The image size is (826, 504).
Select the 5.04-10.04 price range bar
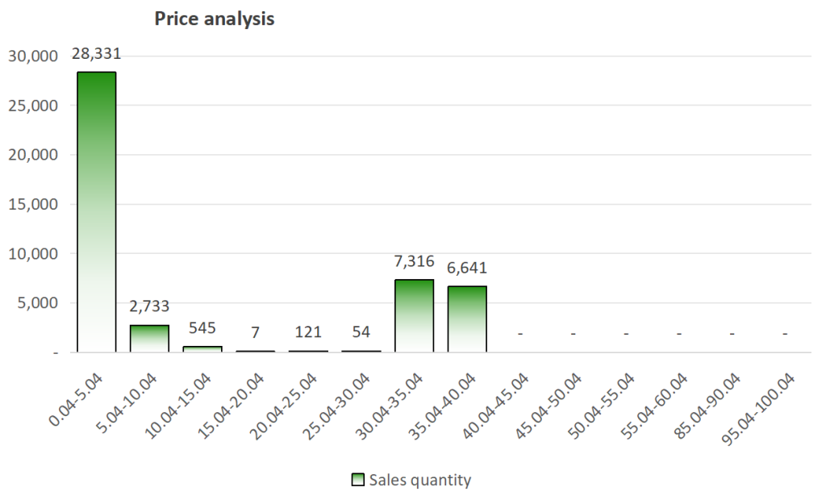(149, 339)
